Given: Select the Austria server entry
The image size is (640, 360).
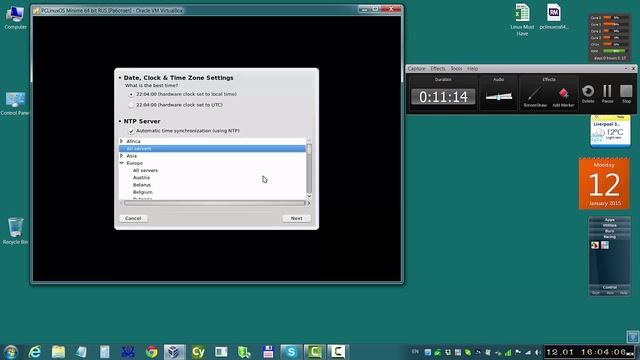Looking at the screenshot, I should pyautogui.click(x=141, y=178).
